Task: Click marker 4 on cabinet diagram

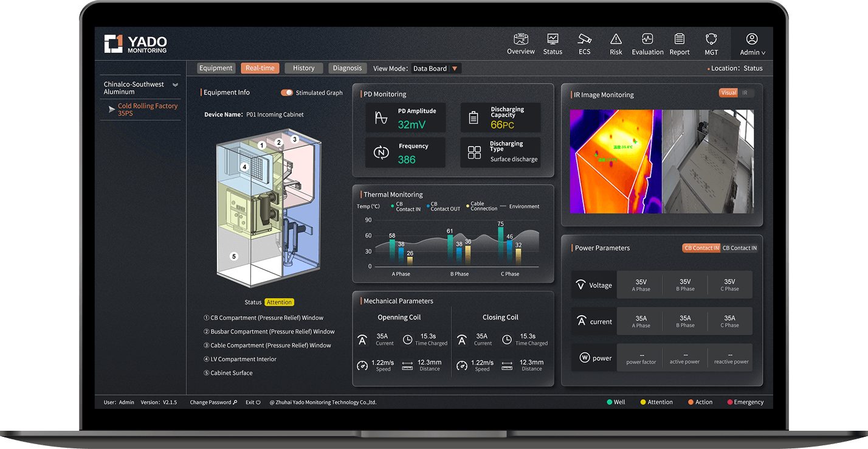Action: coord(244,167)
